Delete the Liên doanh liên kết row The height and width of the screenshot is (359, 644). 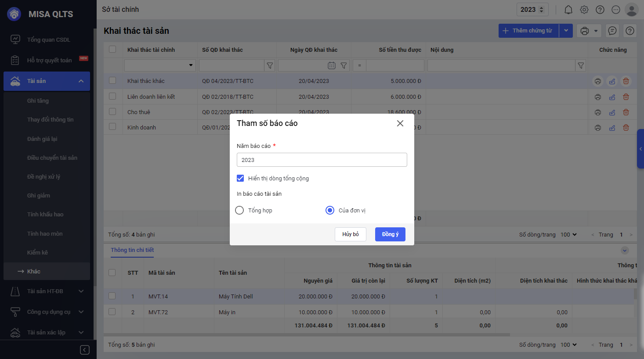626,97
